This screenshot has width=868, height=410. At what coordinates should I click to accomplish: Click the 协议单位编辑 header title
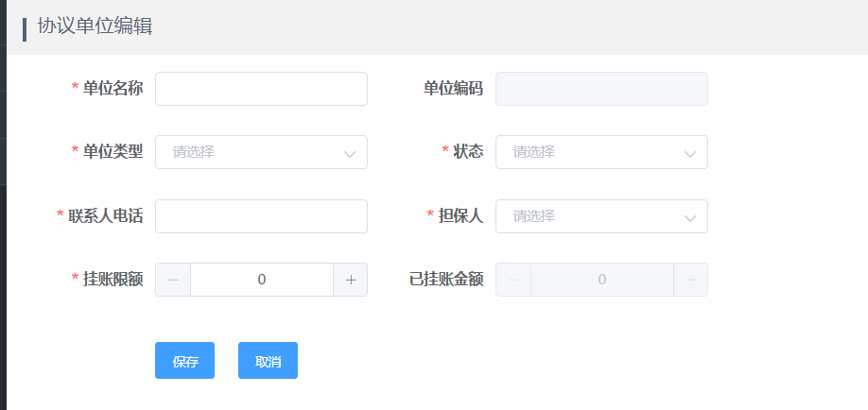click(x=95, y=26)
